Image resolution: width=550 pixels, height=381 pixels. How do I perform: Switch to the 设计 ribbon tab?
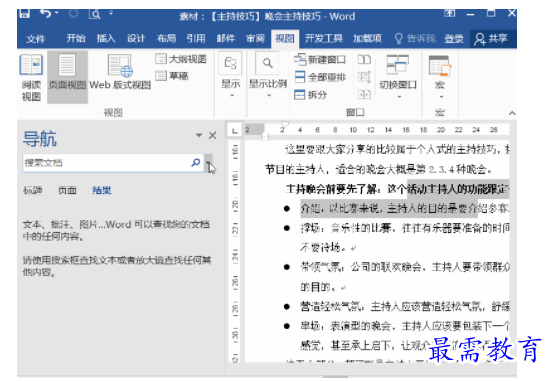point(136,38)
